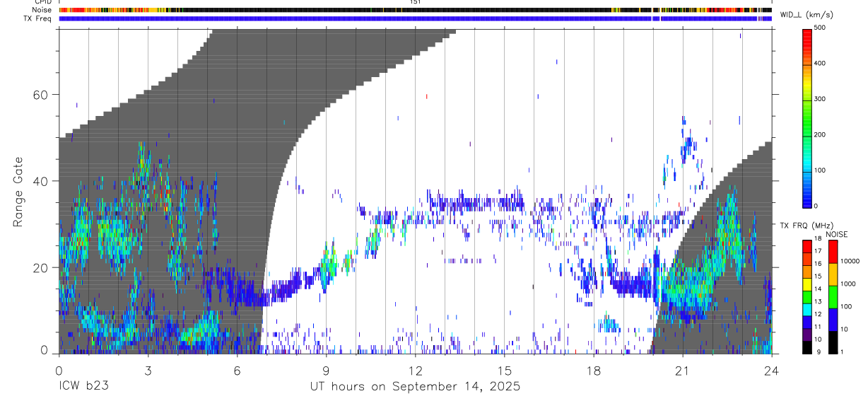Click the '100' tick on WID colorbar

(x=820, y=170)
